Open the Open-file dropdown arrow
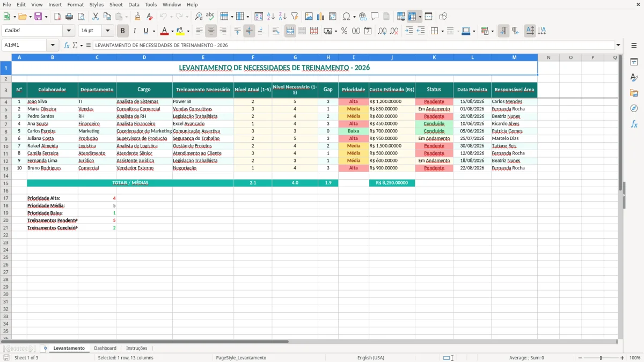644x362 pixels. point(30,17)
